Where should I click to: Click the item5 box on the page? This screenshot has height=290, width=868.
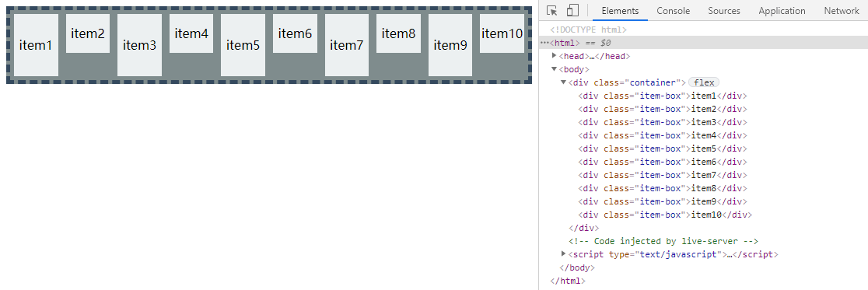click(243, 45)
